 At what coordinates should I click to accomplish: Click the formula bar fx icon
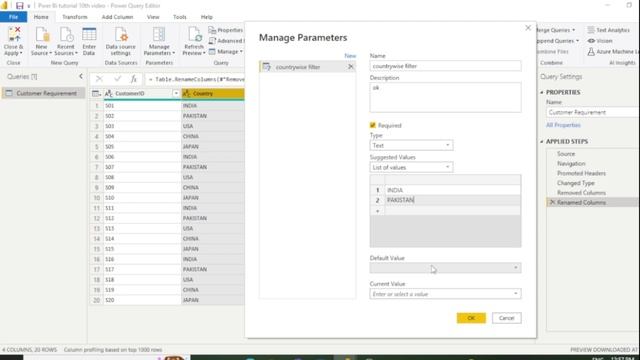[134, 79]
